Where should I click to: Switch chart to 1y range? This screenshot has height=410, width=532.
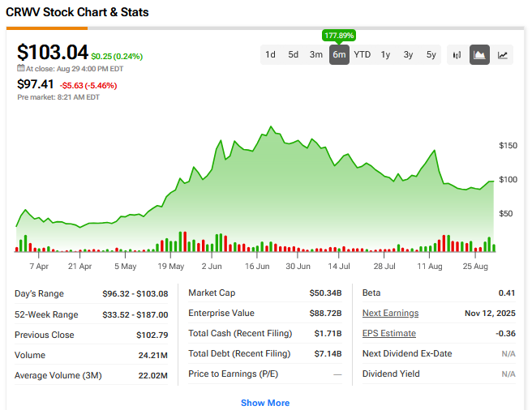(385, 55)
